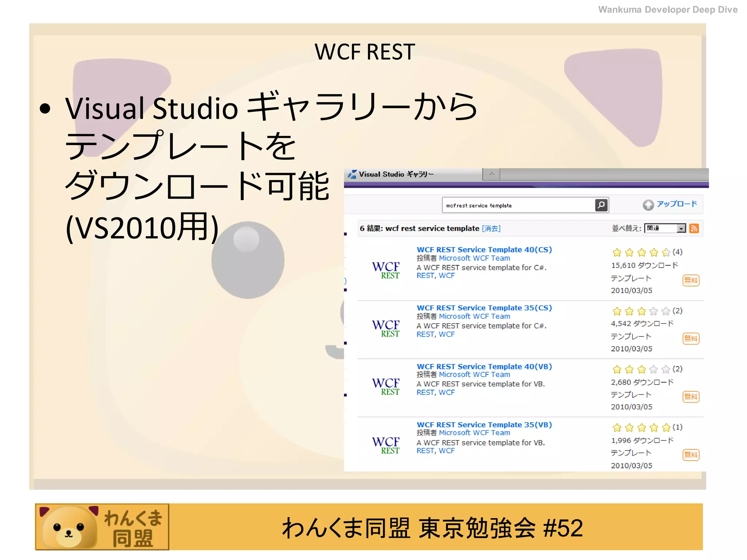Click the star rating of Template 35(VB)
This screenshot has width=747, height=560.
(641, 427)
